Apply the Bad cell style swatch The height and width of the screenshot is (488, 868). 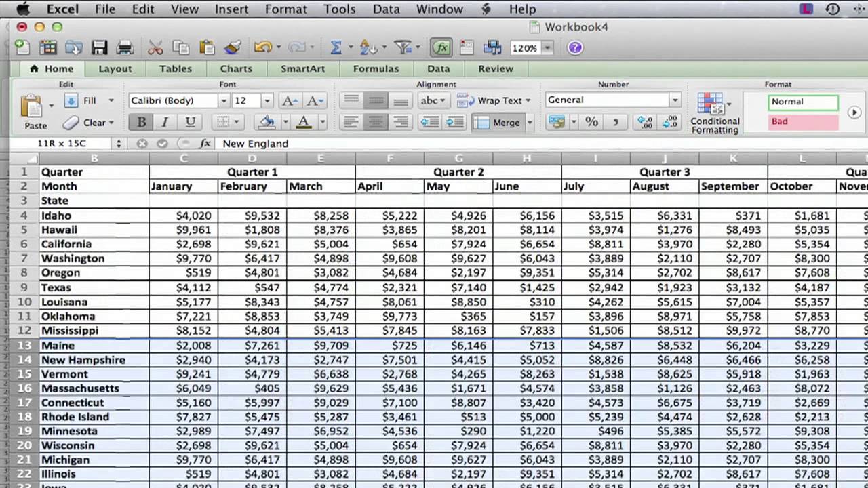click(804, 122)
